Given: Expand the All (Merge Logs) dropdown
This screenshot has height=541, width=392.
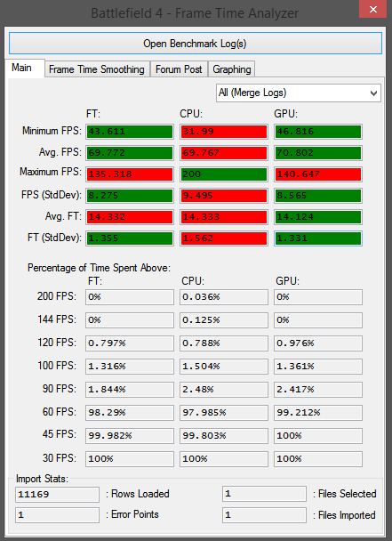Looking at the screenshot, I should pyautogui.click(x=299, y=93).
